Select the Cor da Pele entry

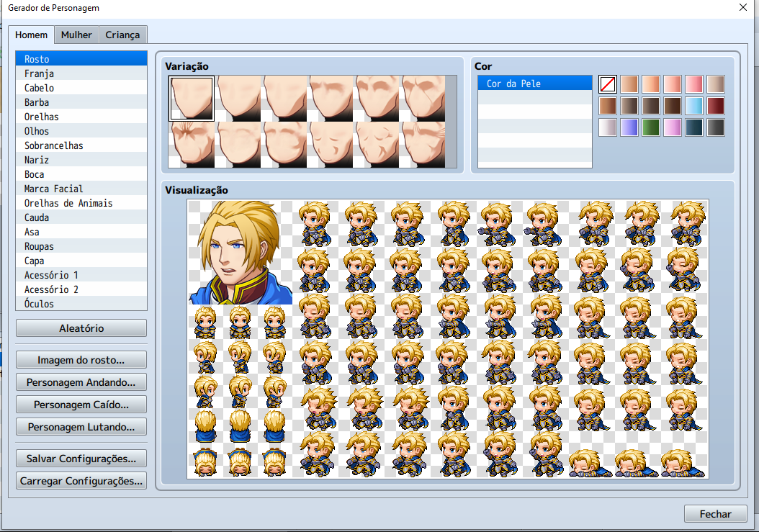(534, 83)
